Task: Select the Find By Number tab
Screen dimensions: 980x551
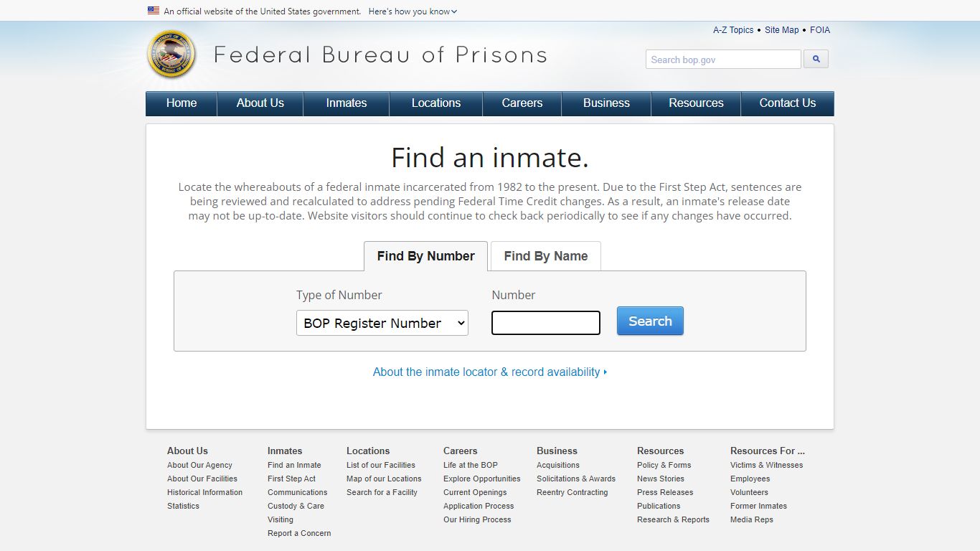Action: [x=425, y=256]
